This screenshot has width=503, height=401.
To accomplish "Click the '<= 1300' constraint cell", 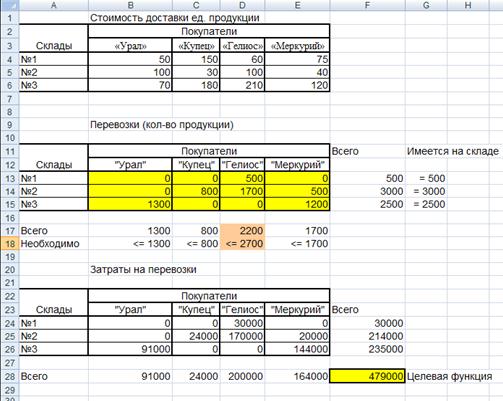I will tap(130, 244).
